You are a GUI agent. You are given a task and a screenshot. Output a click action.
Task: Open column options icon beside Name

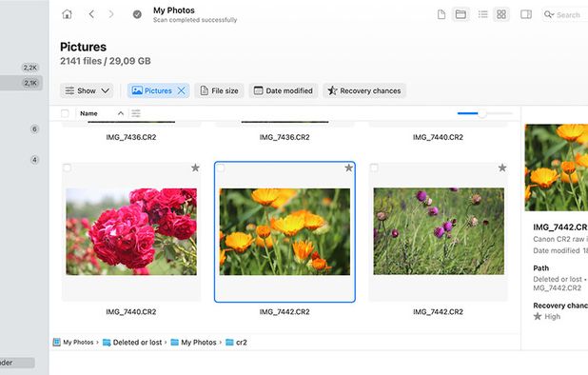pyautogui.click(x=136, y=113)
